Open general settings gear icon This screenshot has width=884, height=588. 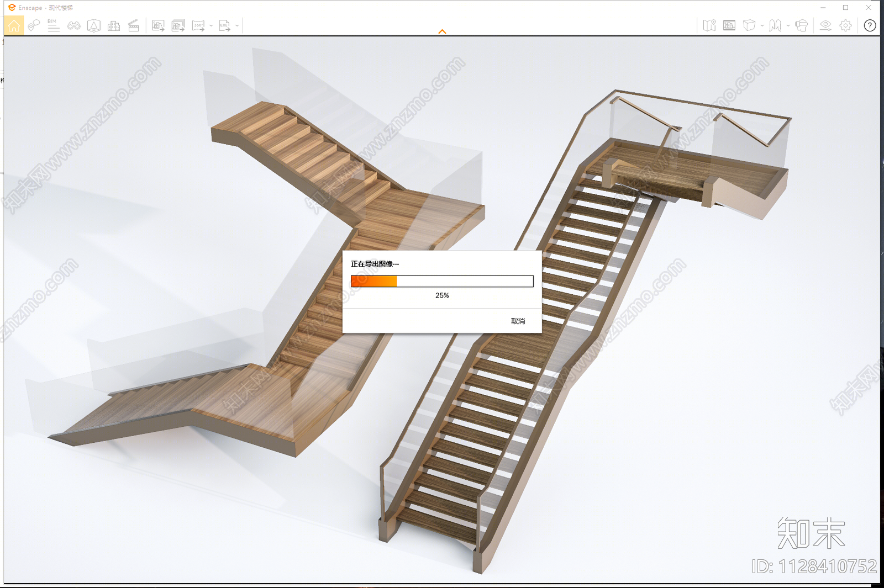[x=845, y=25]
